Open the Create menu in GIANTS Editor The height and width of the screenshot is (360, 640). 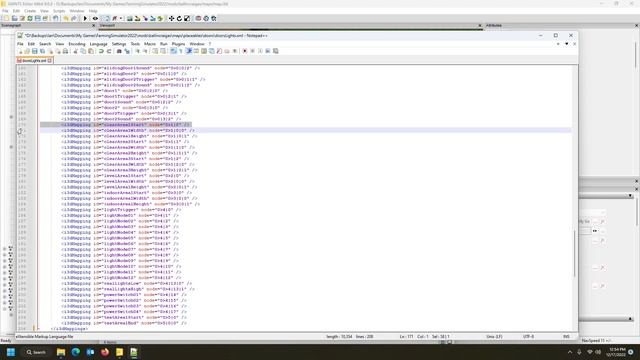click(x=30, y=11)
